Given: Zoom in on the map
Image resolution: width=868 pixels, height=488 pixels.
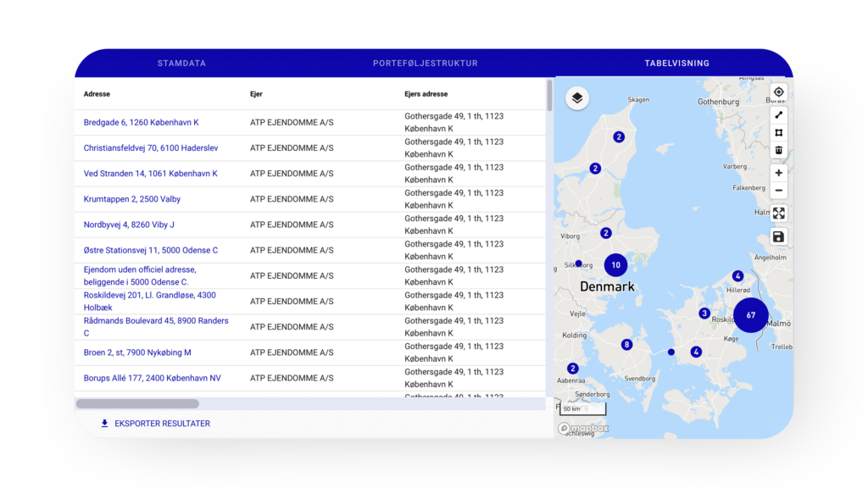Looking at the screenshot, I should [778, 173].
